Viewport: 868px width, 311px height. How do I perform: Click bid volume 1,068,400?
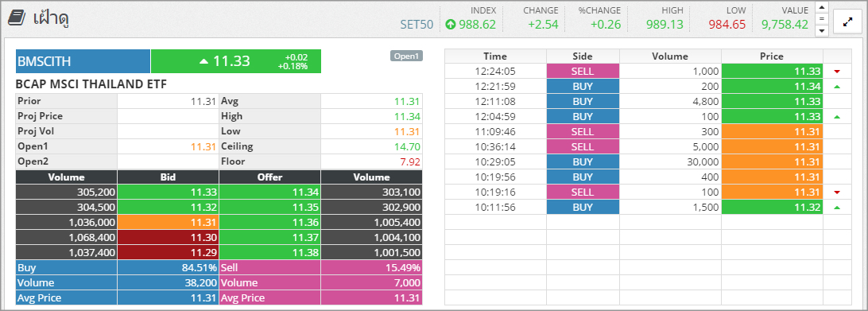coord(67,237)
